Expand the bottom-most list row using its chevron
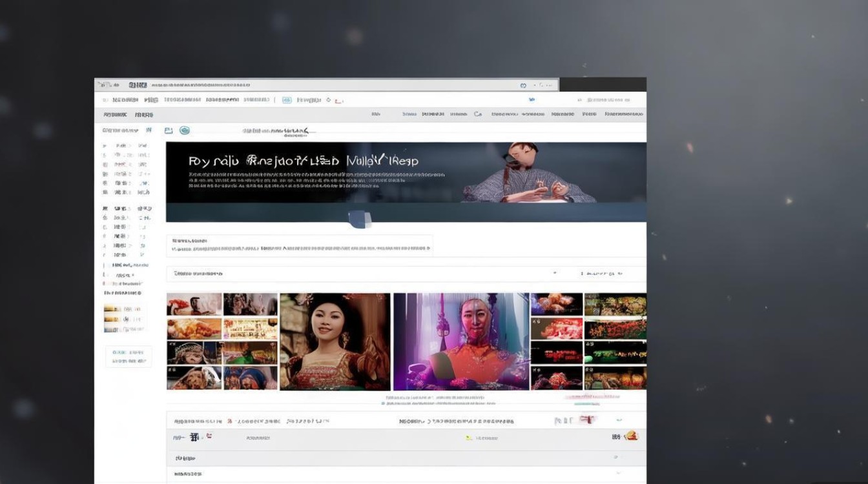Image resolution: width=868 pixels, height=484 pixels. pos(617,473)
